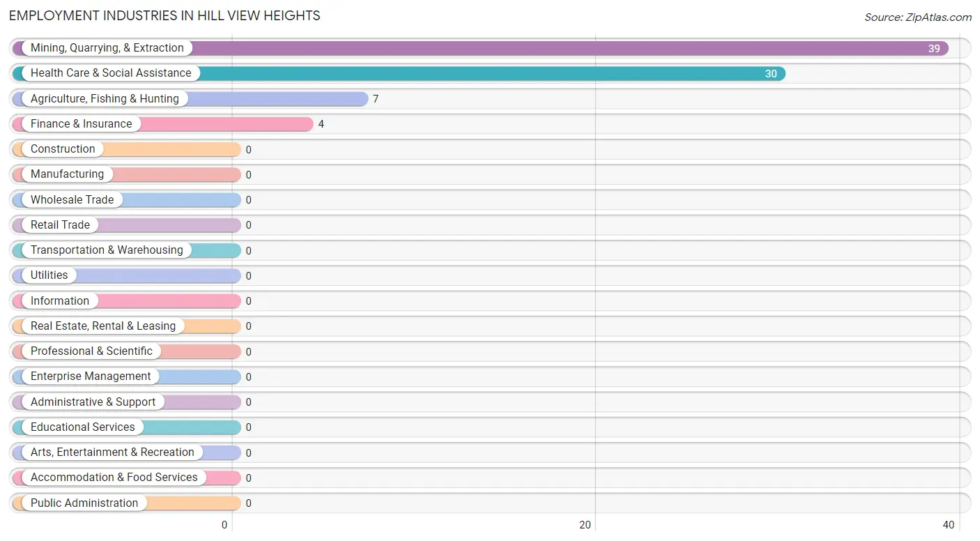The width and height of the screenshot is (980, 541).
Task: Click the Information label
Action: click(x=60, y=301)
